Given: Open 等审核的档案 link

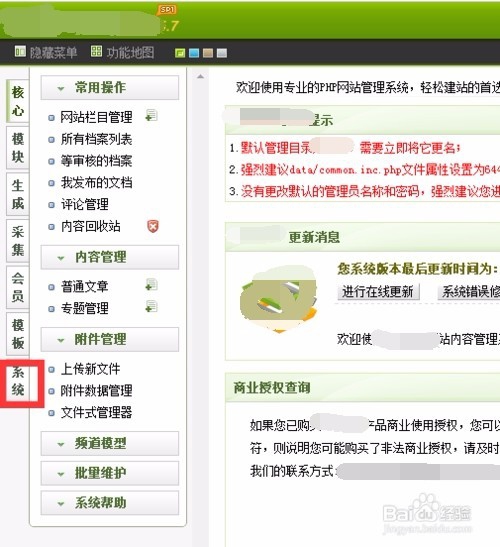Looking at the screenshot, I should pos(97,161).
